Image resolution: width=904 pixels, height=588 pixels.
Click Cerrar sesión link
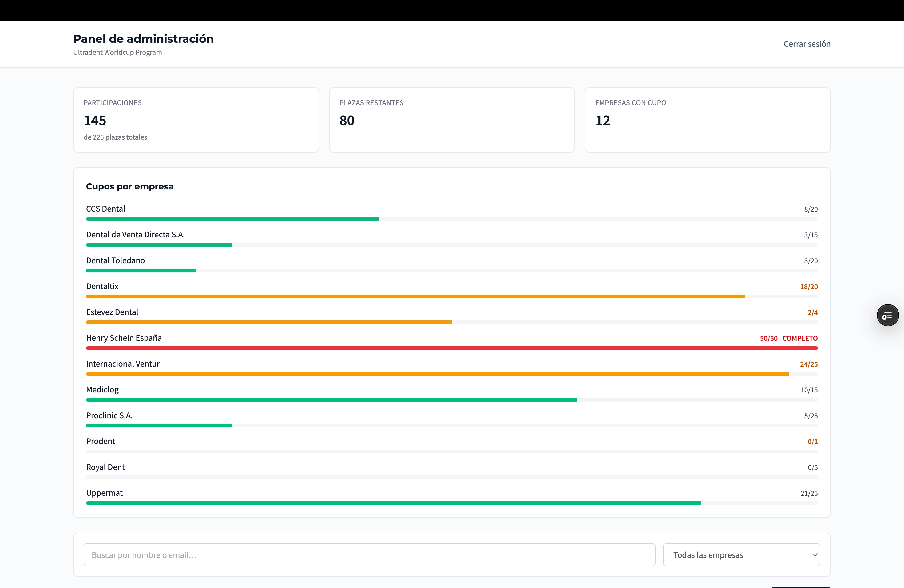pos(807,44)
